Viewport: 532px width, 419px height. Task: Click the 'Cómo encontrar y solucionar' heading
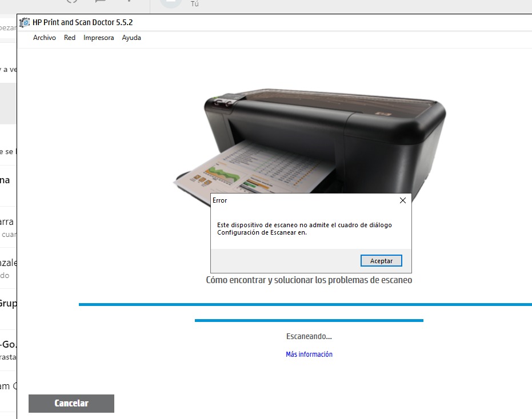coord(309,280)
